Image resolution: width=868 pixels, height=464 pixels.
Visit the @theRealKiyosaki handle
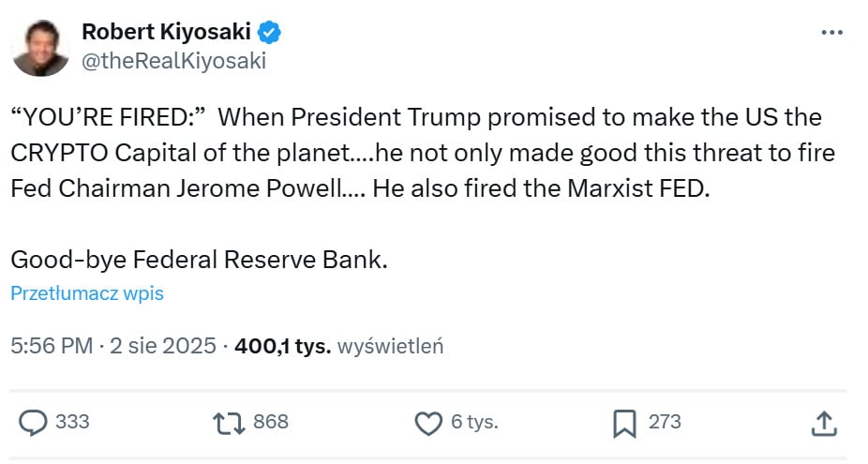click(173, 61)
